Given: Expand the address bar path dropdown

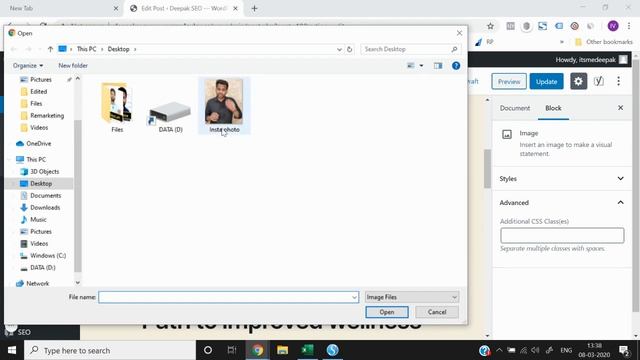Looking at the screenshot, I should (339, 49).
